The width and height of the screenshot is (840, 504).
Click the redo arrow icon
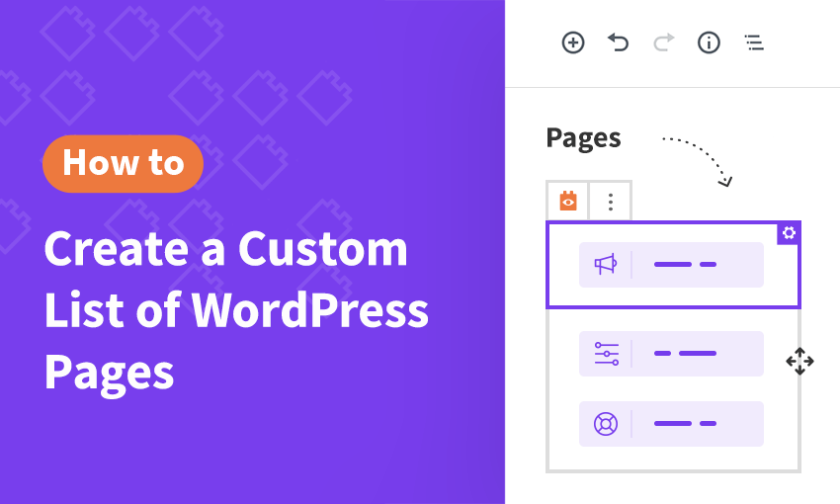[664, 42]
